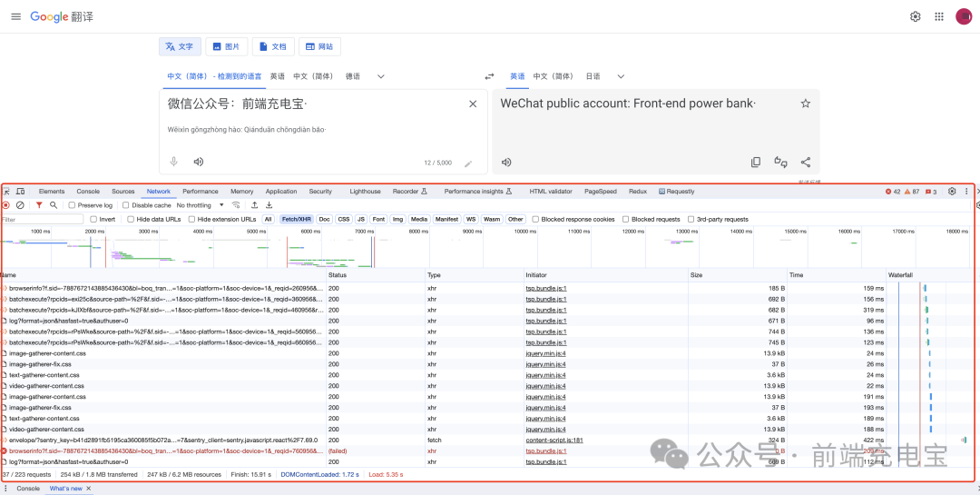Expand the target language list chevron
Viewport: 980px width, 495px height.
(x=621, y=76)
